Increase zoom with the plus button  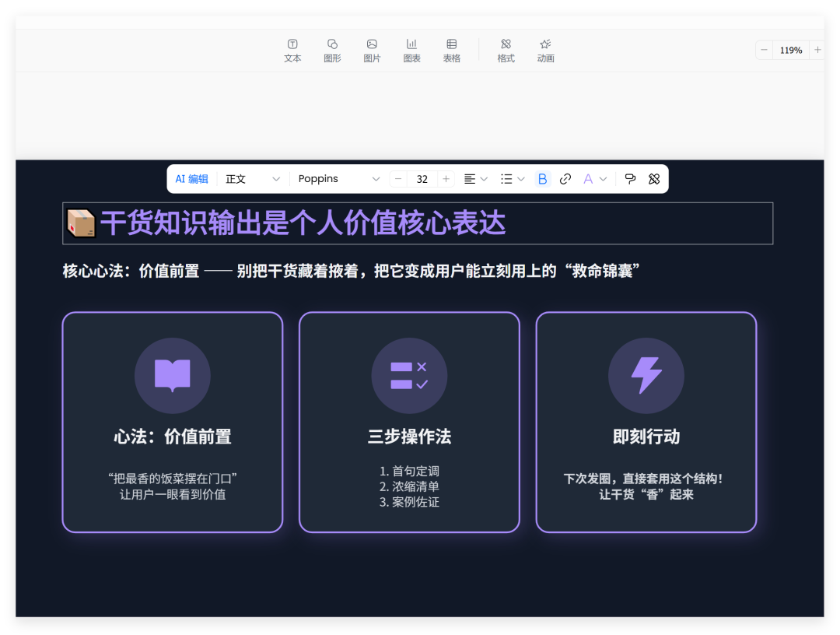(818, 49)
